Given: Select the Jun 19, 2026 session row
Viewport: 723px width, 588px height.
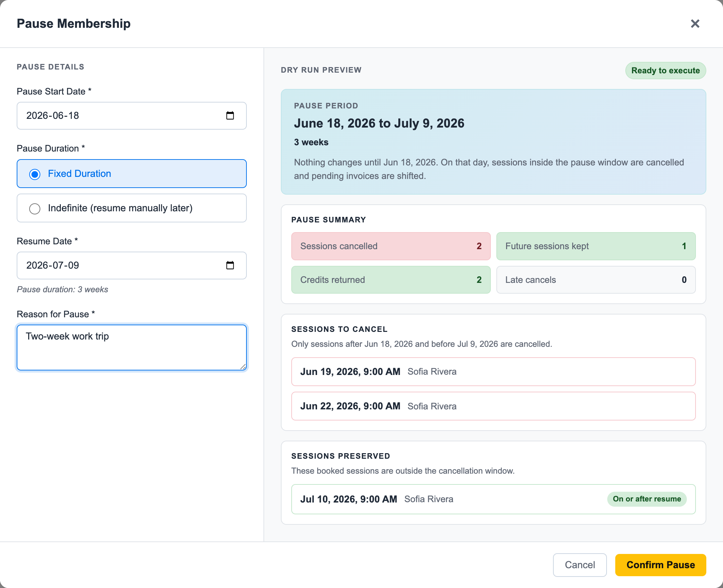Looking at the screenshot, I should 493,372.
